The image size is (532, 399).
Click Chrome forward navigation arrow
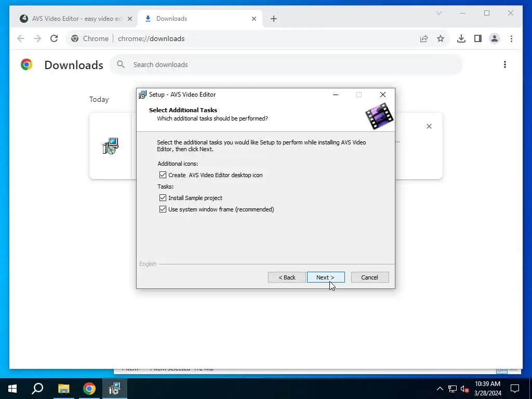tap(37, 38)
